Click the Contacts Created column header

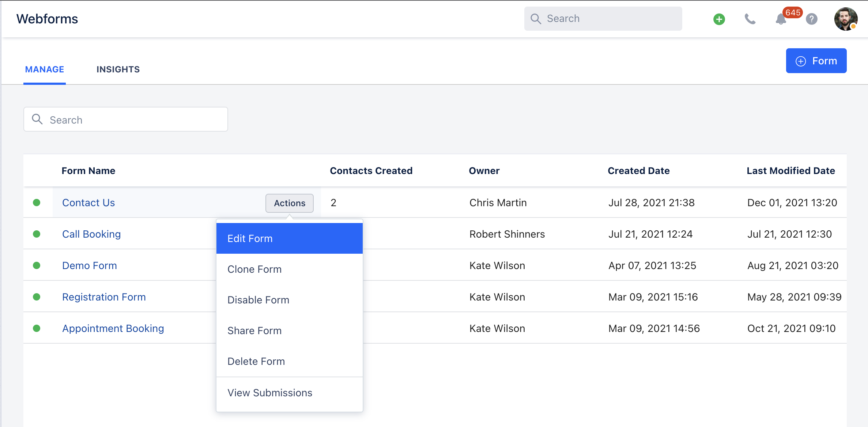(371, 171)
